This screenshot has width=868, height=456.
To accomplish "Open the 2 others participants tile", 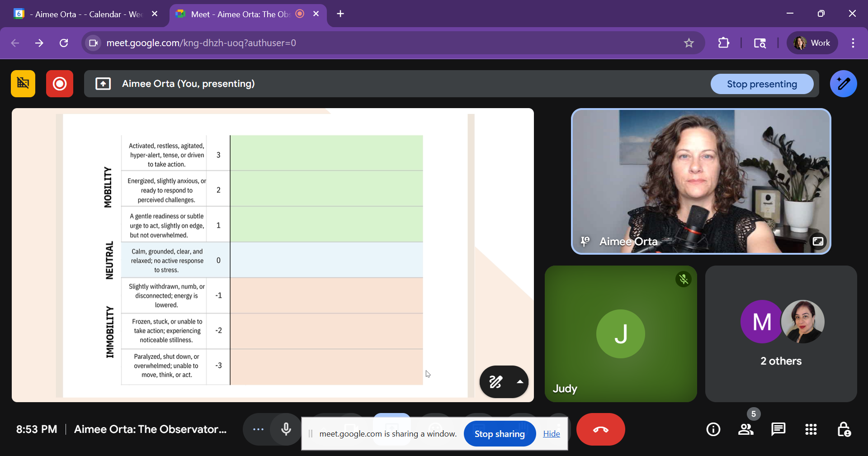I will [x=781, y=334].
